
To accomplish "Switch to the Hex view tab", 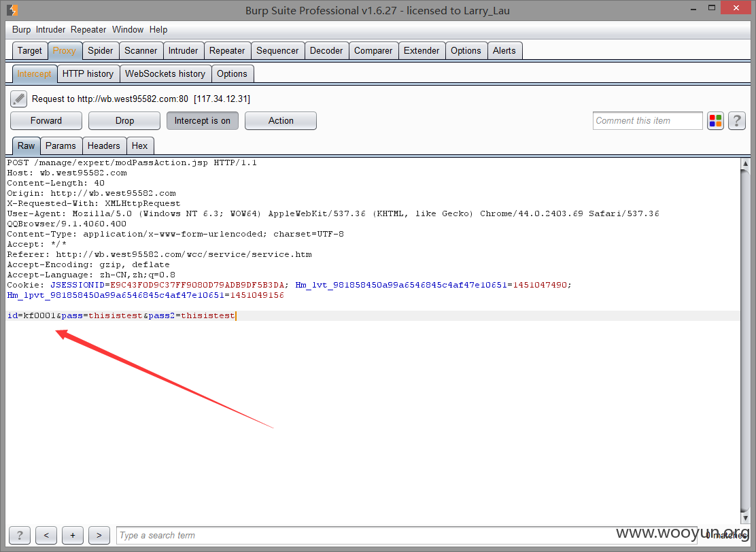I will click(140, 145).
